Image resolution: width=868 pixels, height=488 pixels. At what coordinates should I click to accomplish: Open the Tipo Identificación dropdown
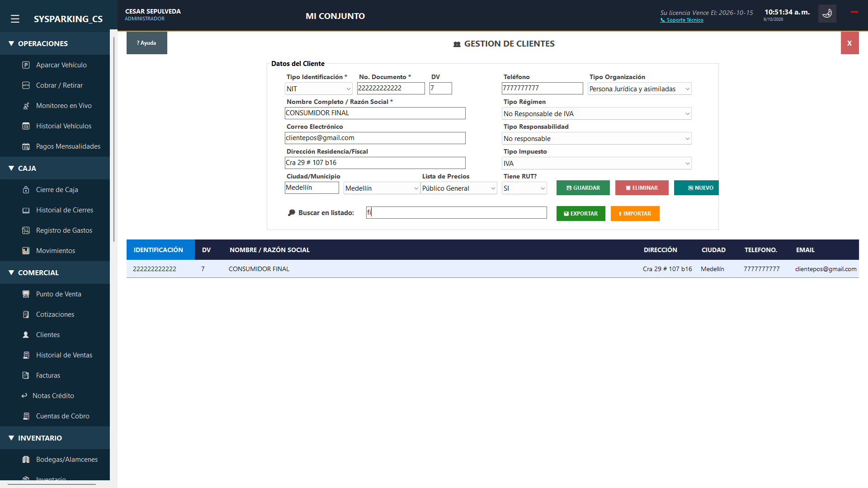coord(319,89)
